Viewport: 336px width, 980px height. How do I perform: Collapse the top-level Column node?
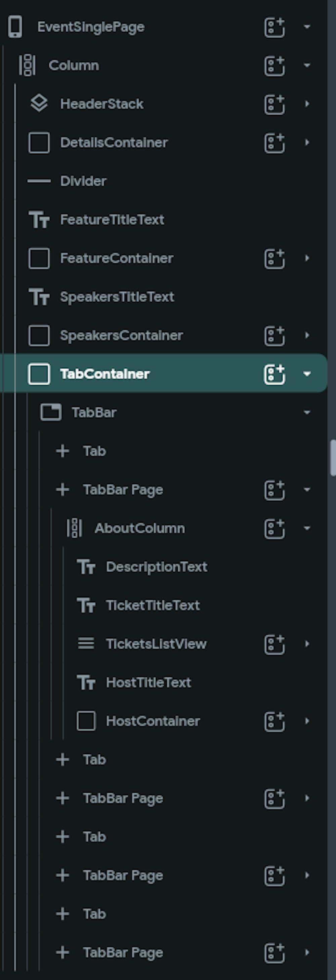pyautogui.click(x=307, y=66)
